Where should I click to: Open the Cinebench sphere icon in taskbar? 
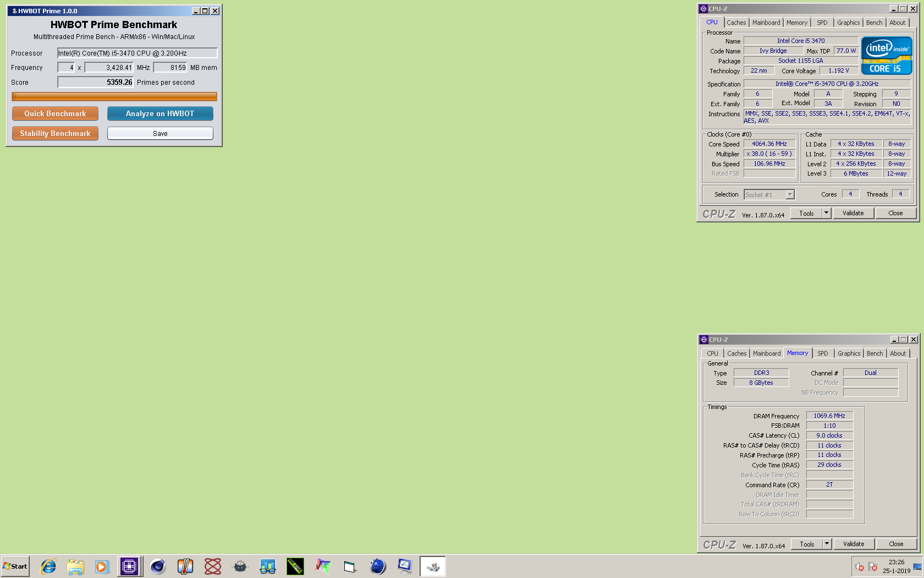coord(158,566)
